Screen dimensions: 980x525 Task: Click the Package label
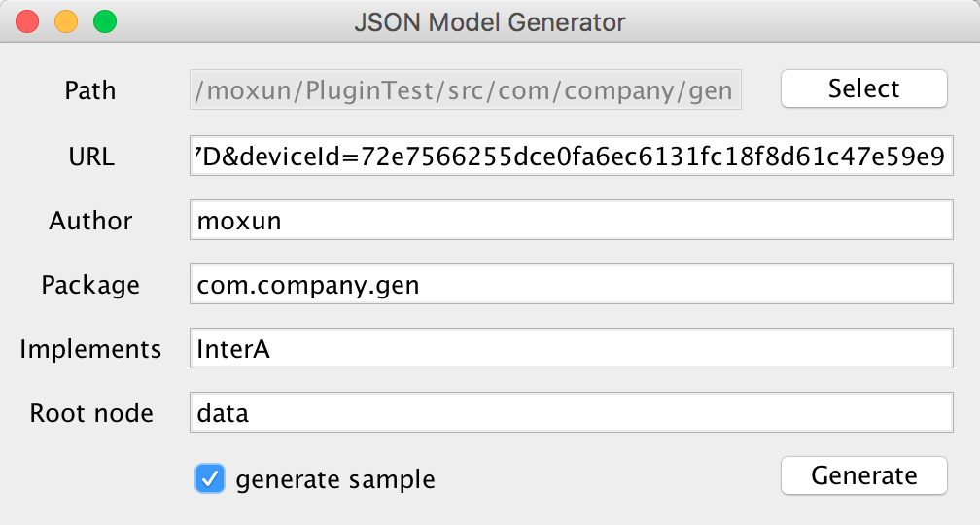click(90, 285)
